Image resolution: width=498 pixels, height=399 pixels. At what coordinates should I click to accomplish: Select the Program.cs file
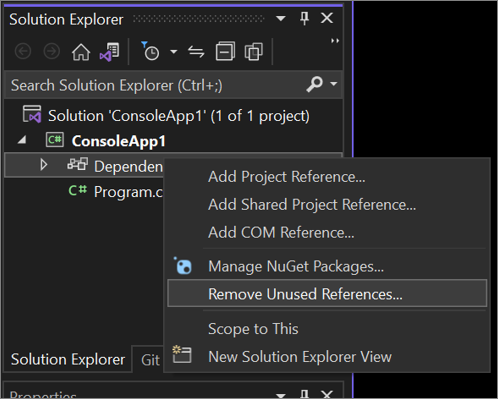tap(128, 192)
